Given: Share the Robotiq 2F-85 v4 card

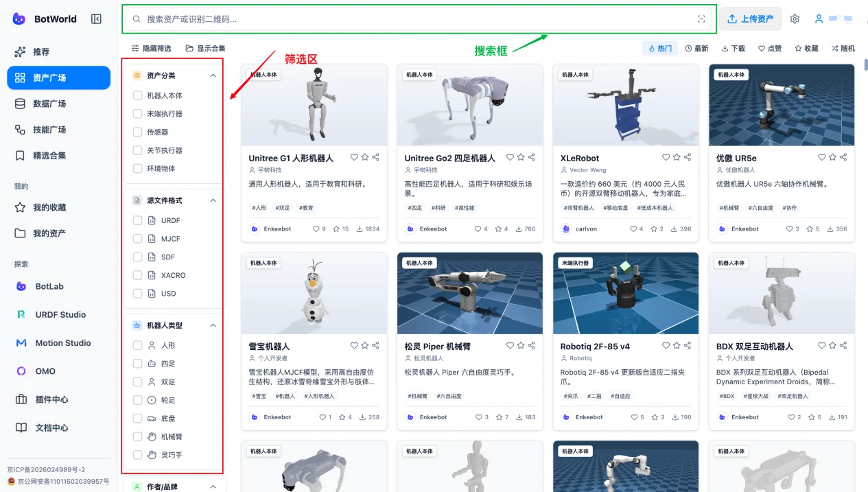Looking at the screenshot, I should [x=688, y=345].
